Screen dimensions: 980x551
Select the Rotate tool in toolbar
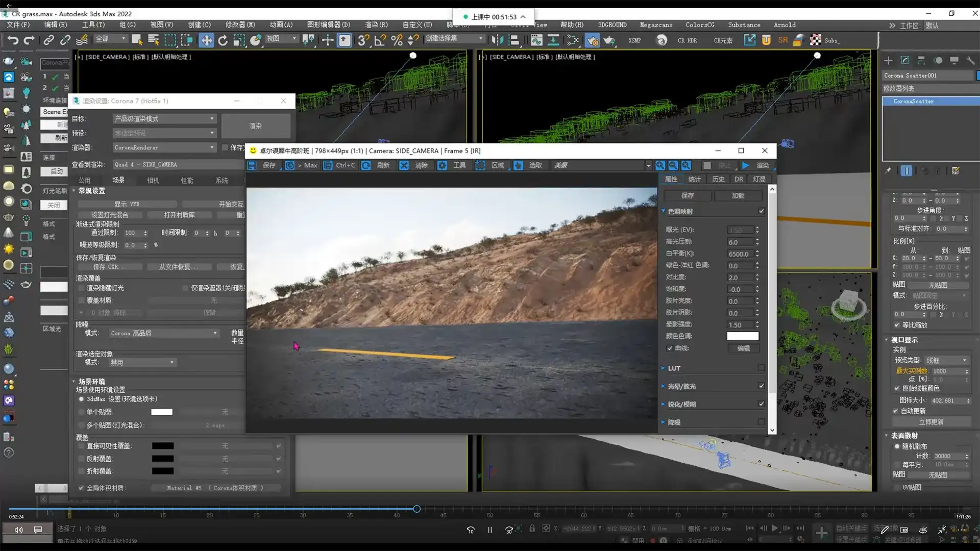223,40
